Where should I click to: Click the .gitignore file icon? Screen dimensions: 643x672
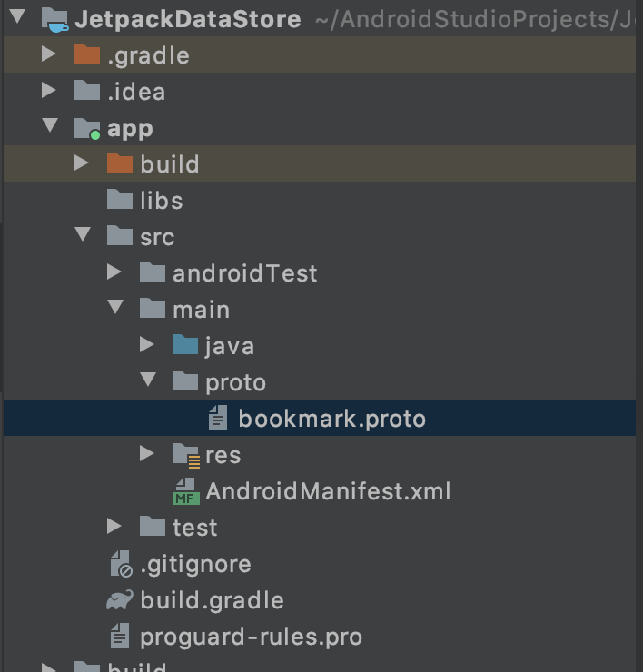coord(122,564)
